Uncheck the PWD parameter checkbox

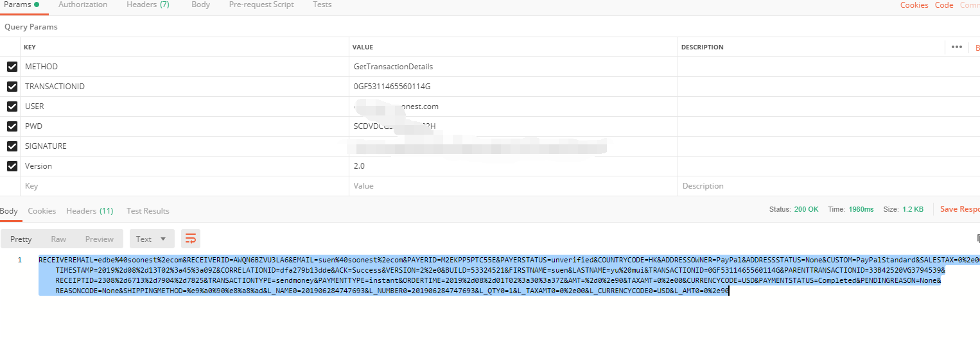[x=12, y=126]
